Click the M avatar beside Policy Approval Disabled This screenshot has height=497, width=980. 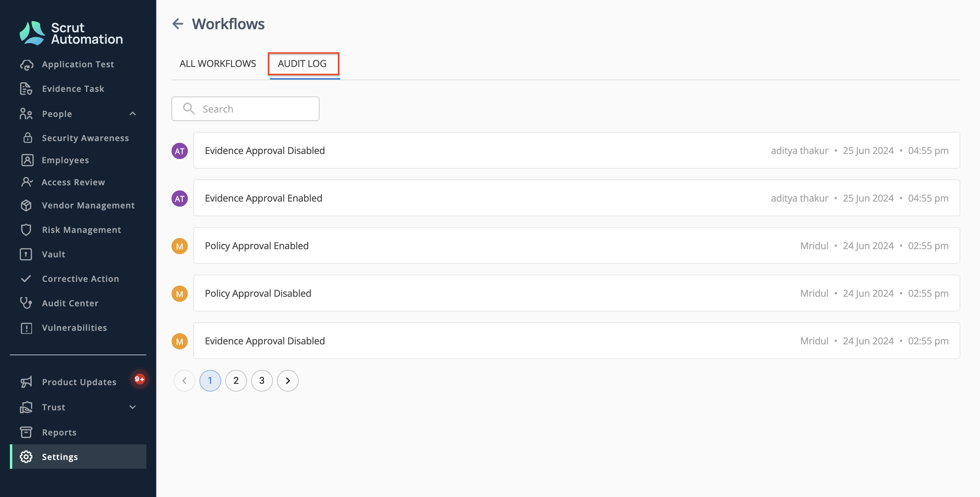[180, 293]
